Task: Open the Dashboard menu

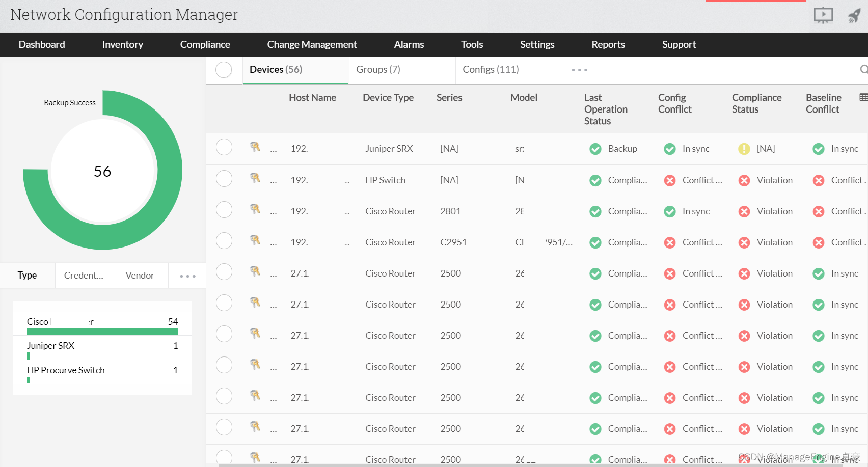Action: [42, 44]
